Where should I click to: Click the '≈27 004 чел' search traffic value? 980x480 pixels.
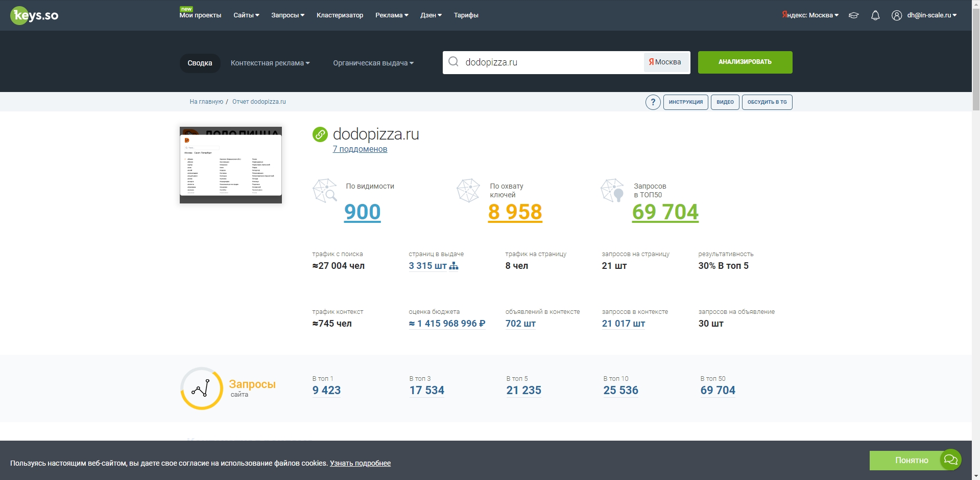[x=339, y=266]
